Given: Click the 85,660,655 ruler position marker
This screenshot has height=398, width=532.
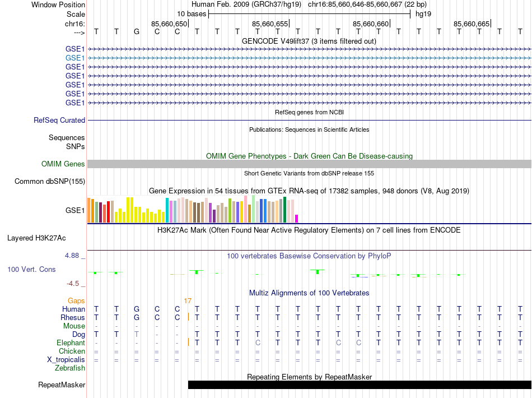Looking at the screenshot, I should [270, 24].
